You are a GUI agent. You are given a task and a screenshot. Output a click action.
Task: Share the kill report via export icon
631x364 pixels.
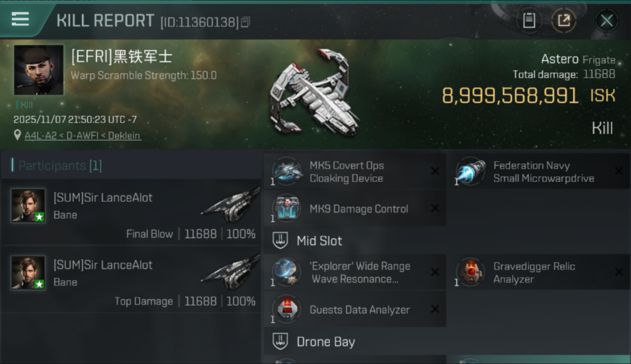[x=564, y=20]
